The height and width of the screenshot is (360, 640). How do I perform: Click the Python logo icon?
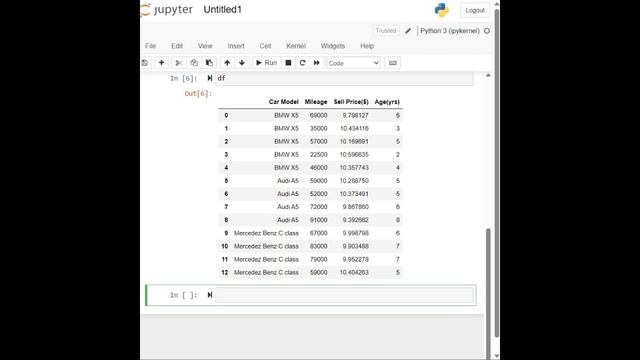(442, 10)
